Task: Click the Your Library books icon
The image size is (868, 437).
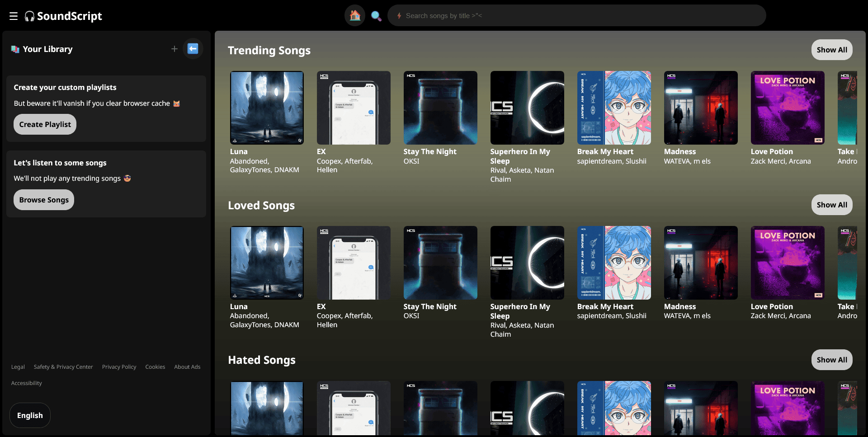Action: point(15,49)
